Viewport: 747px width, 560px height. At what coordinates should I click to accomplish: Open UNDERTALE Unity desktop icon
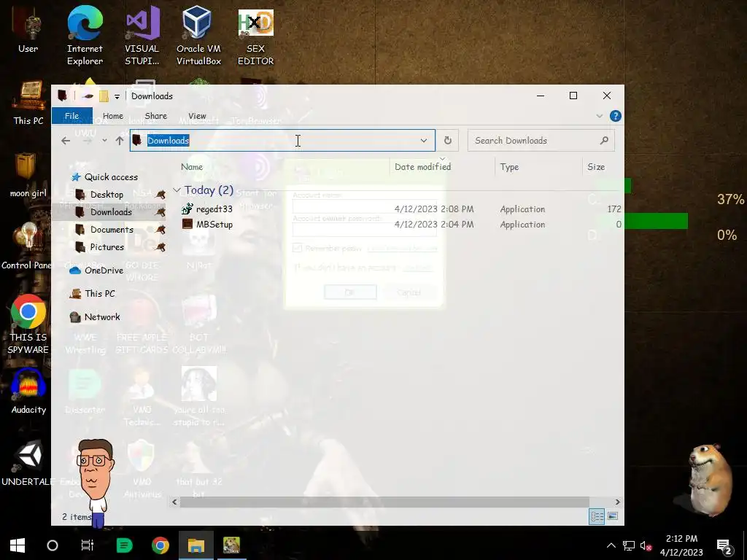tap(28, 463)
